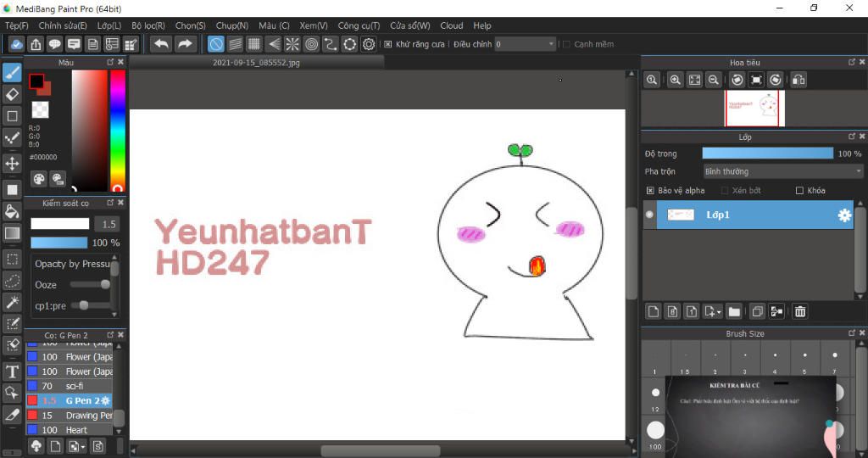The image size is (868, 458).
Task: Select the Magic Wand tool
Action: pos(12,303)
